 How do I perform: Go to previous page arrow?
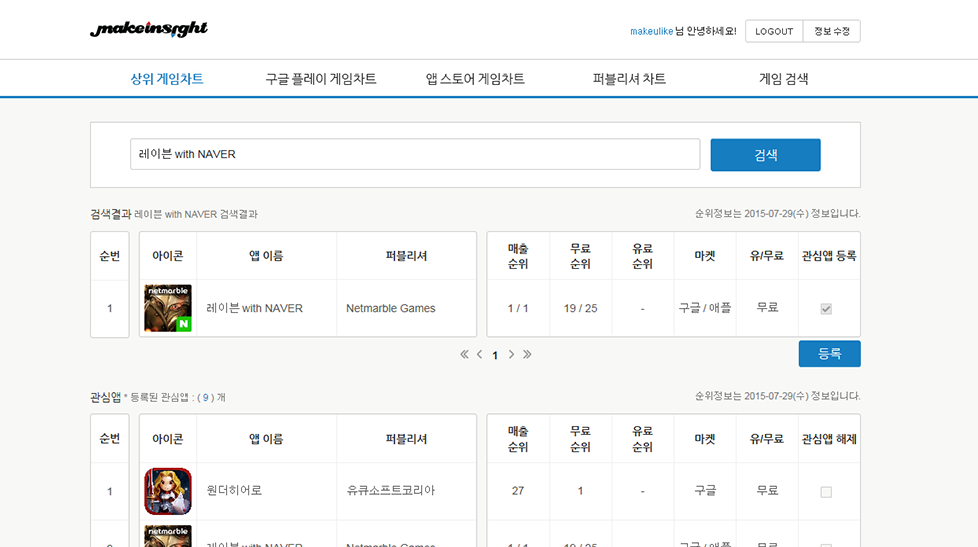point(480,354)
